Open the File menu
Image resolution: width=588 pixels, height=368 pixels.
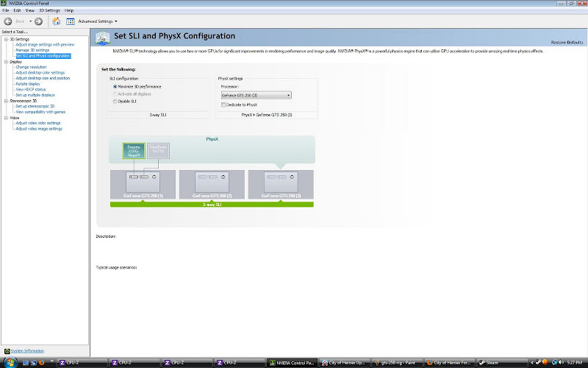click(x=6, y=10)
